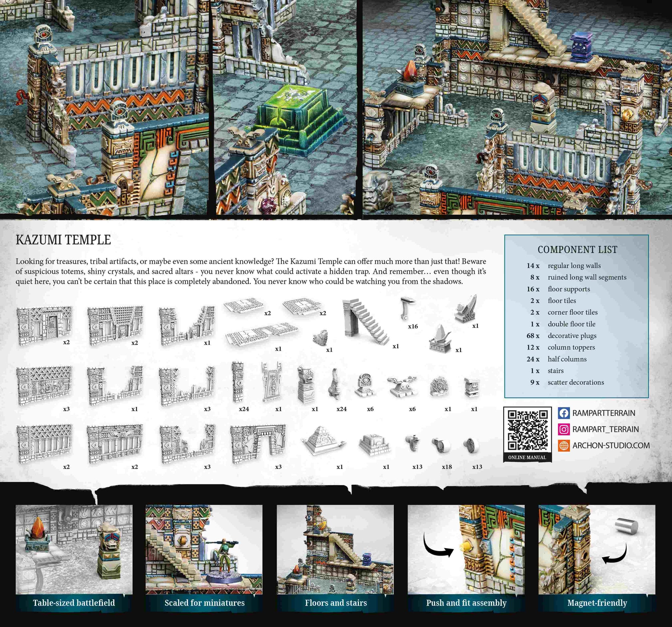Click the Online Manual label
The image size is (672, 627).
527,457
